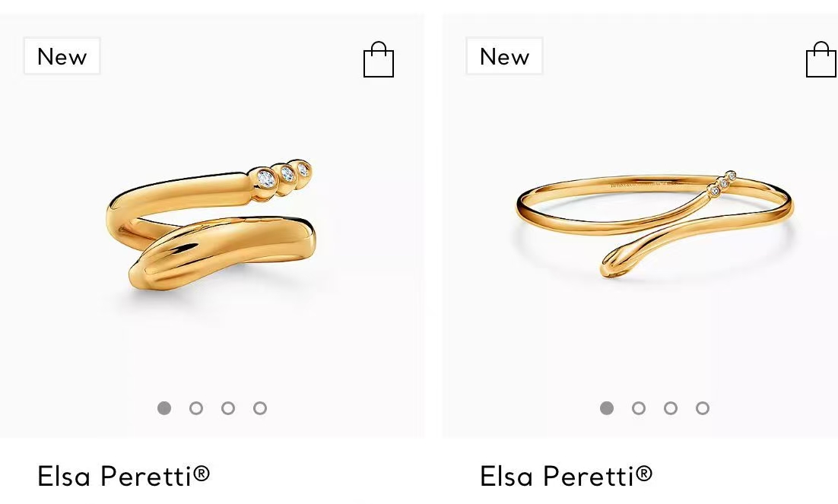The height and width of the screenshot is (504, 838).
Task: Show fourth image of the bangle
Action: [703, 408]
